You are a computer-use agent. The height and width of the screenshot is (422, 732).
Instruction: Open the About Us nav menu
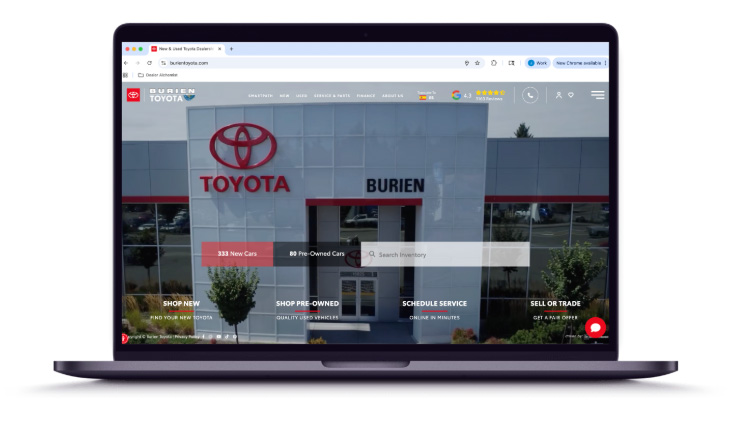click(x=393, y=96)
